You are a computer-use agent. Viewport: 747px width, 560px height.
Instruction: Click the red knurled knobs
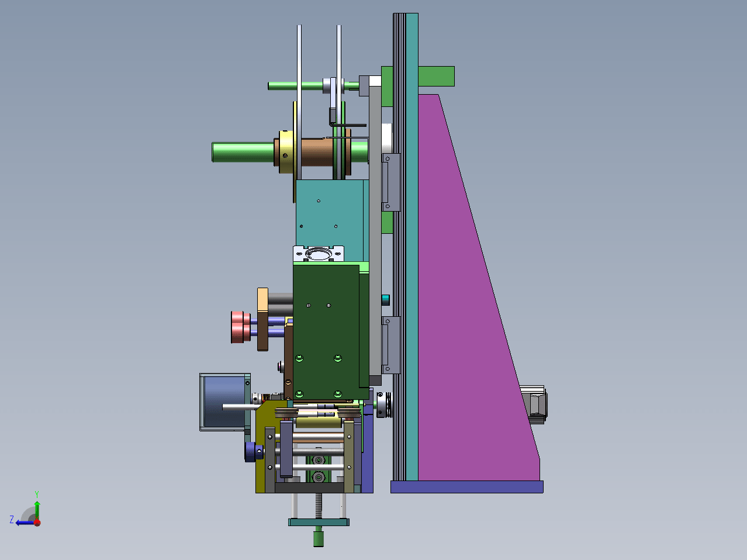(240, 327)
